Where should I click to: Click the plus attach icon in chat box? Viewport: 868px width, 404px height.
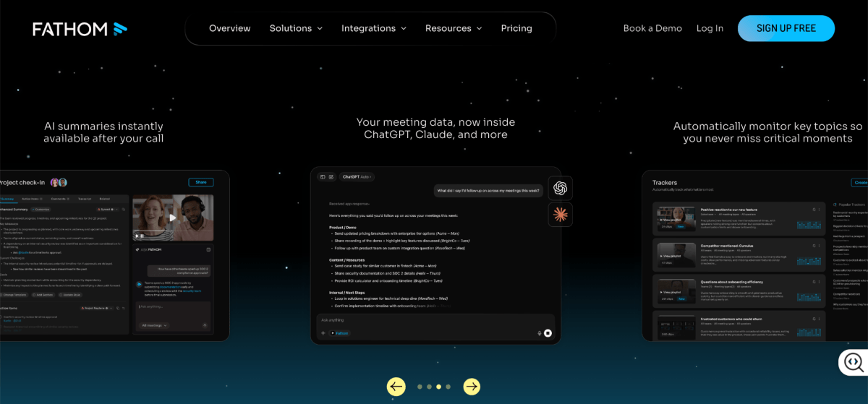(x=323, y=333)
